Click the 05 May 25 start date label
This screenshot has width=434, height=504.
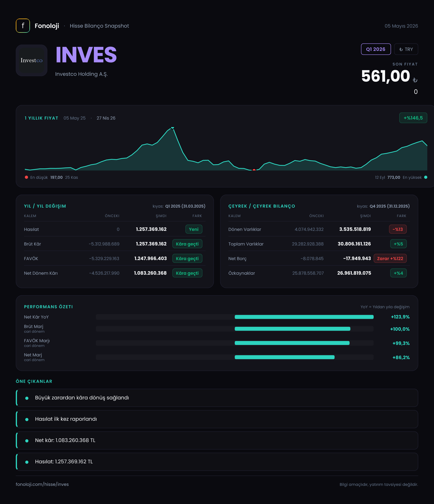74,118
